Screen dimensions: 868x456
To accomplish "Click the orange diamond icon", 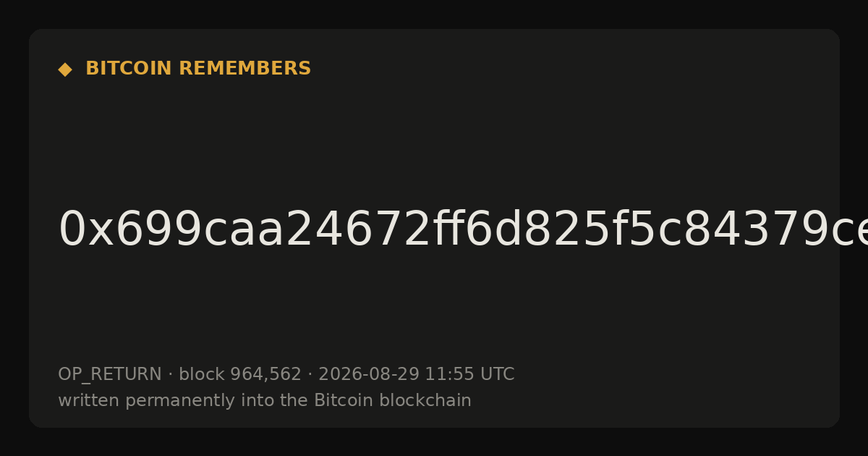I will coord(65,69).
